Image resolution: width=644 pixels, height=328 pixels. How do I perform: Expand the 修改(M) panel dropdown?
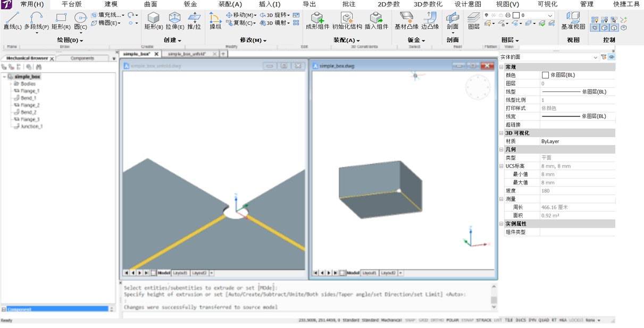(253, 40)
